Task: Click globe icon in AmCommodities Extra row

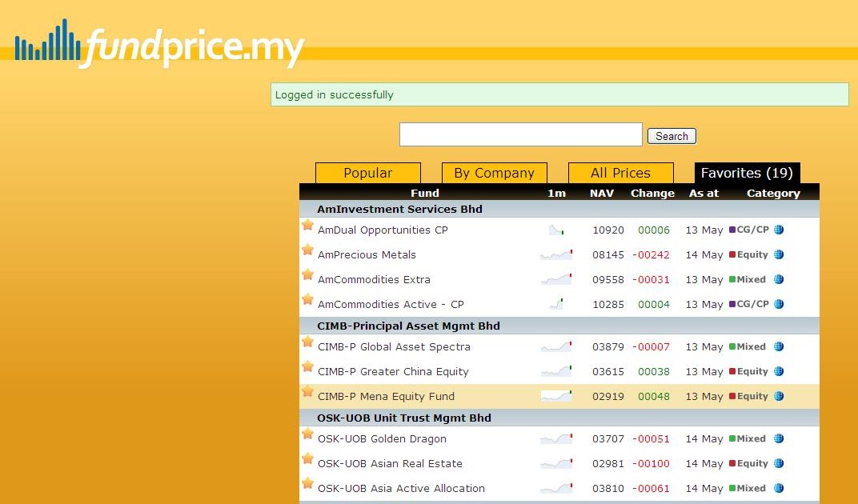Action: tap(779, 279)
